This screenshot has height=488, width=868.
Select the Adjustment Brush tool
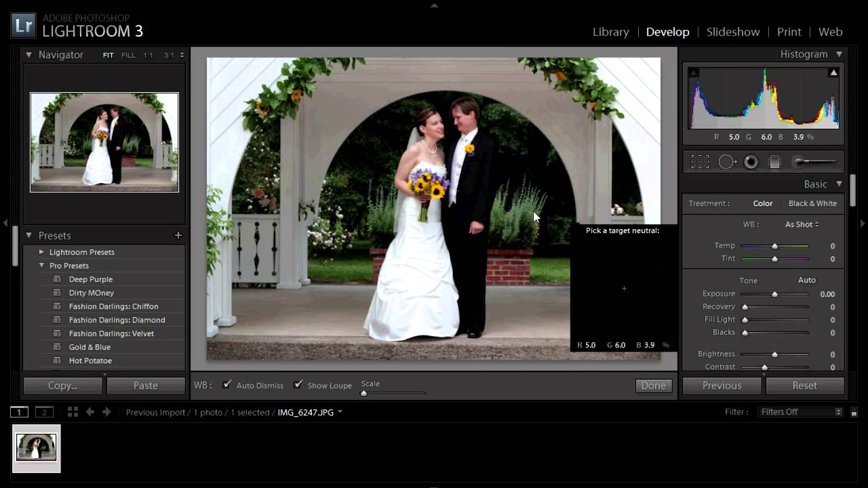[x=814, y=161]
